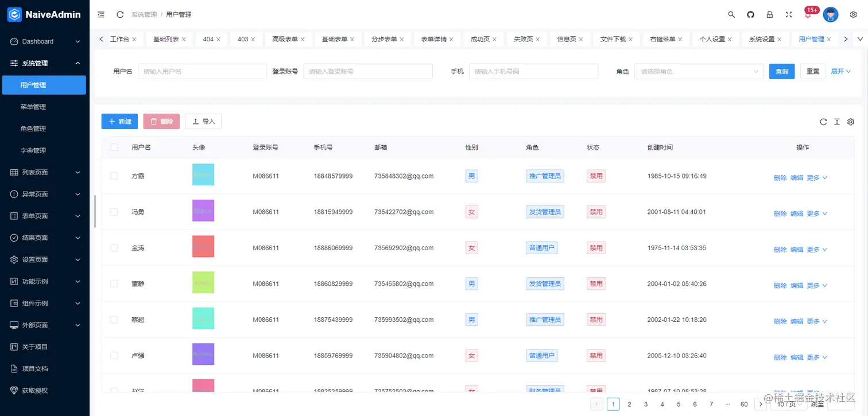Expand more filters with 展开
The image size is (868, 416).
840,71
